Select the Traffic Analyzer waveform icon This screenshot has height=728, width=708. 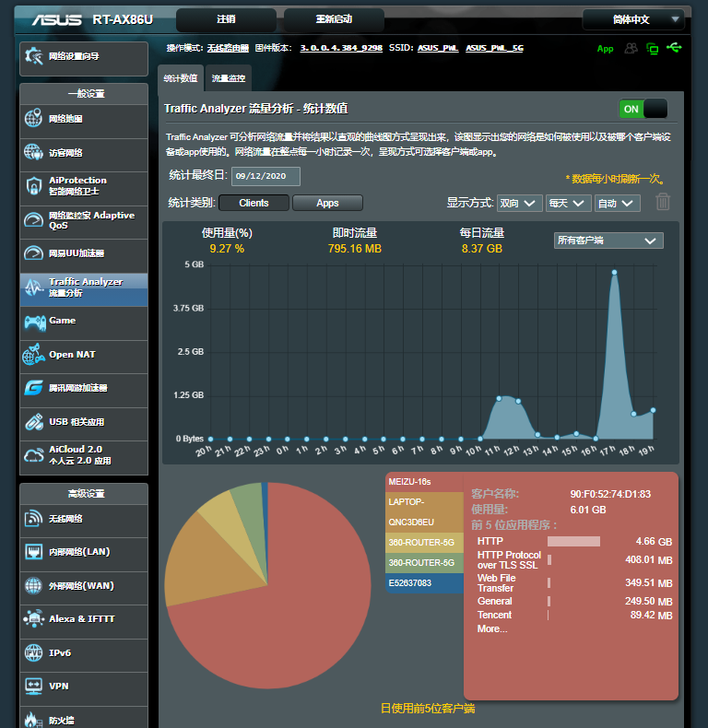coord(33,288)
